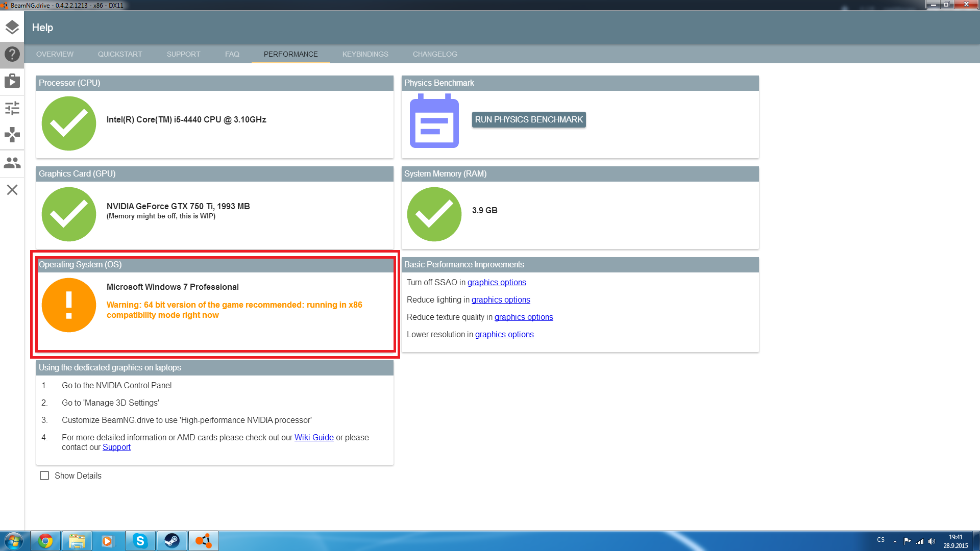
Task: Click the Processor (CPU) panel header
Action: 215,83
